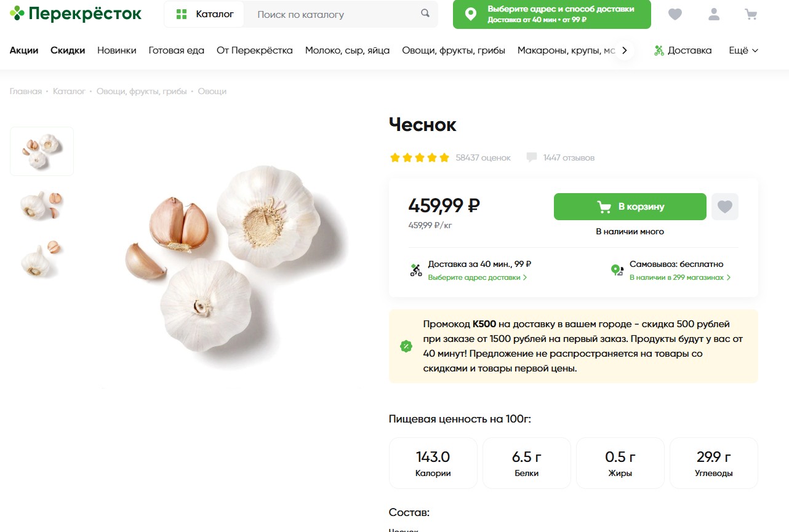Viewport: 789px width, 532px height.
Task: Click the location pin delivery icon
Action: (x=471, y=14)
